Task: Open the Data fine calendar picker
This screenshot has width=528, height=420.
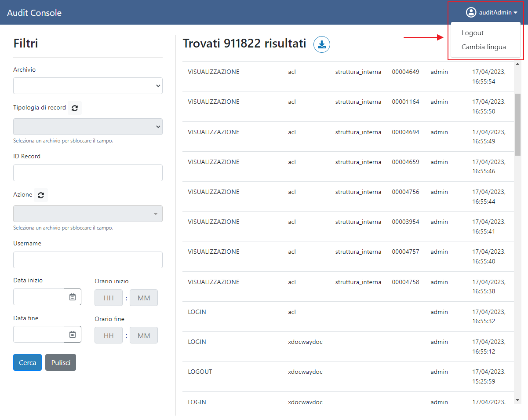Action: click(x=73, y=334)
